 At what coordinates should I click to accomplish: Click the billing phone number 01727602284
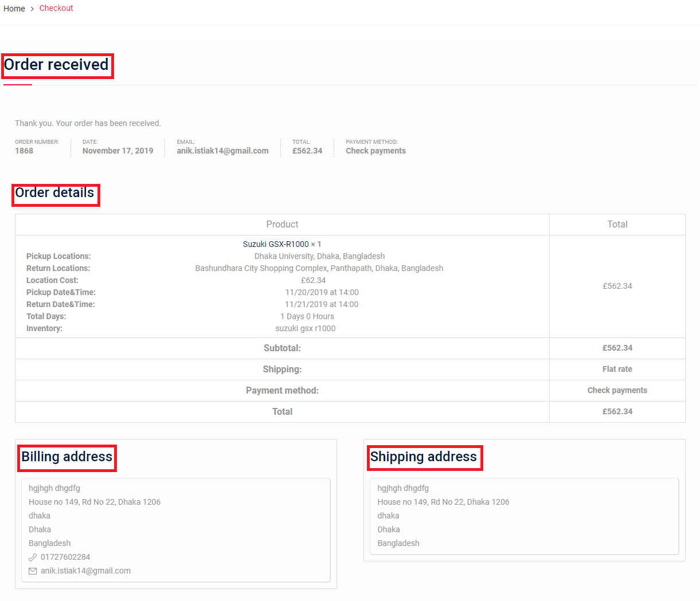[x=65, y=557]
